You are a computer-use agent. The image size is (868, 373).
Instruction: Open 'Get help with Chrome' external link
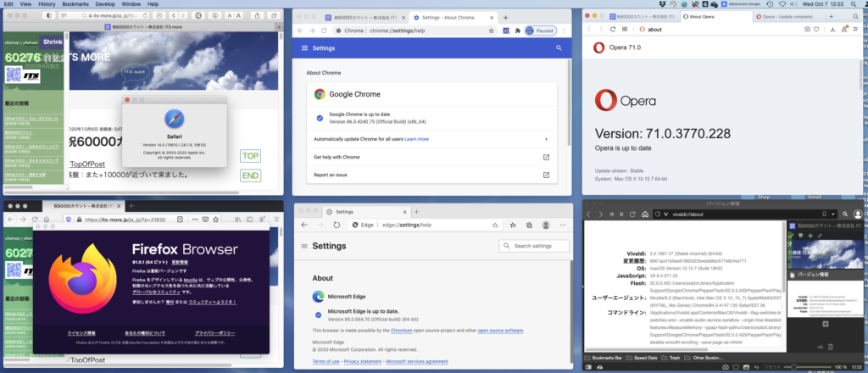click(x=546, y=157)
